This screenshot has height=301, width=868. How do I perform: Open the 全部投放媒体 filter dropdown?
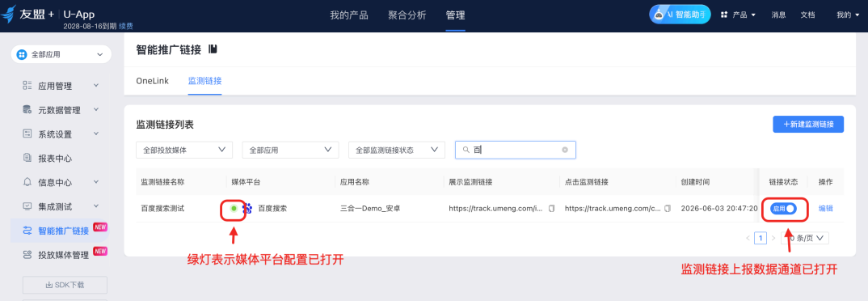[x=183, y=150]
